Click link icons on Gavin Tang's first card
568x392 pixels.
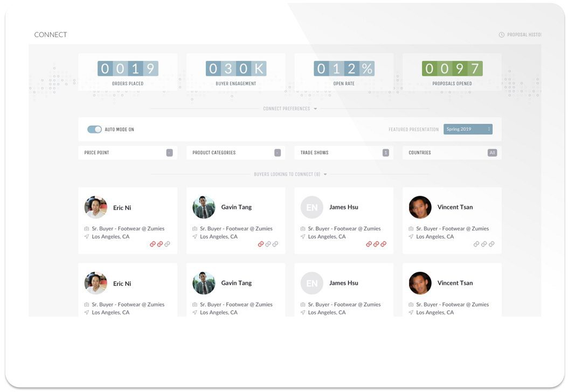(268, 244)
